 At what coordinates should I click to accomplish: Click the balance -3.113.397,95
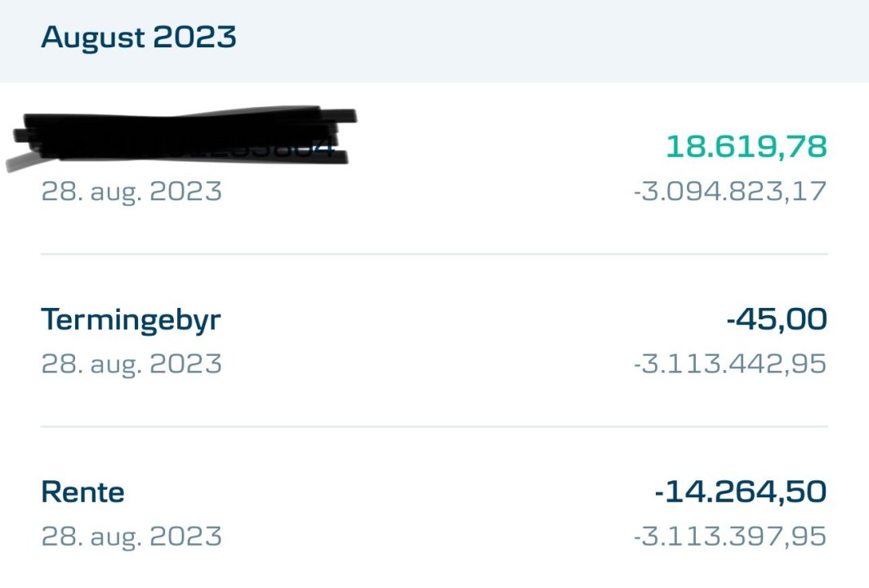click(x=730, y=537)
